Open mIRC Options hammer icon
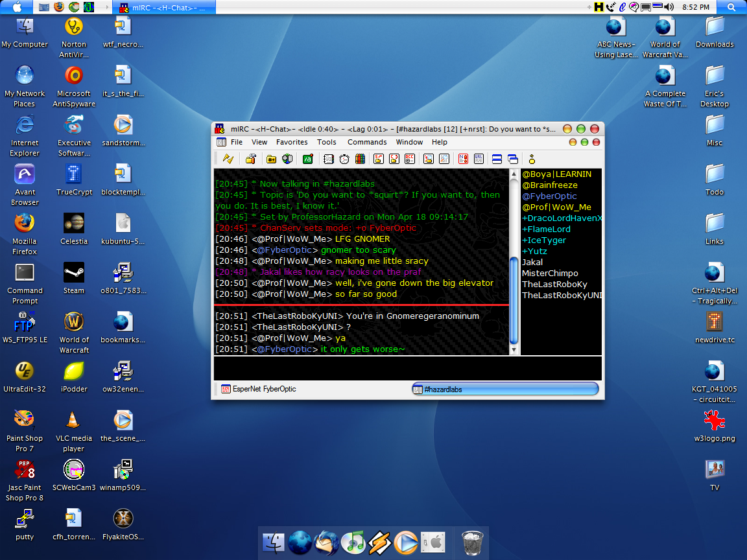Image resolution: width=747 pixels, height=560 pixels. pos(250,159)
